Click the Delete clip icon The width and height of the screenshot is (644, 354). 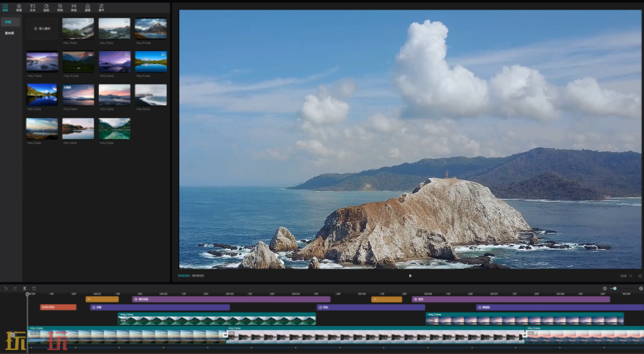pos(34,289)
